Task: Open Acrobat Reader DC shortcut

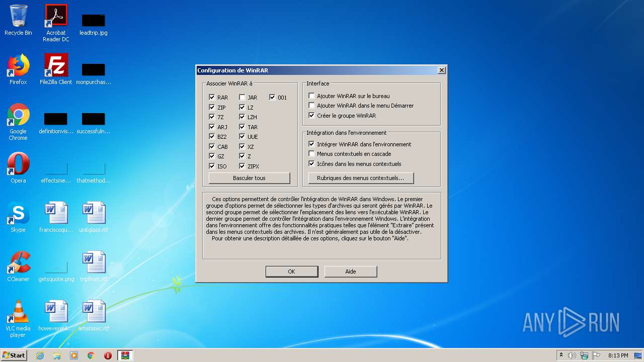Action: (x=56, y=23)
